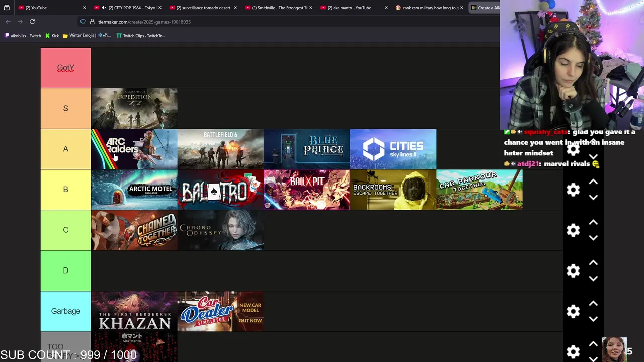This screenshot has height=362, width=644.
Task: Select the Car Dealer Simulator tile
Action: [220, 311]
